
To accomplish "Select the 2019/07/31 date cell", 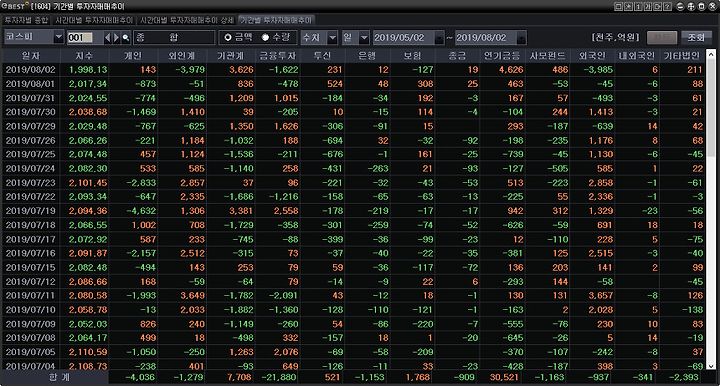I will click(31, 98).
